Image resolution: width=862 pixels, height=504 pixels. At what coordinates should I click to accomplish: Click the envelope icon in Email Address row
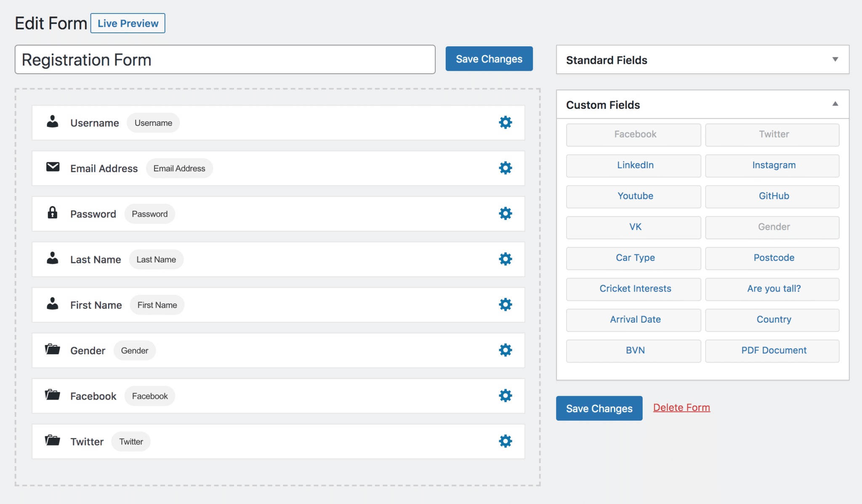point(53,167)
